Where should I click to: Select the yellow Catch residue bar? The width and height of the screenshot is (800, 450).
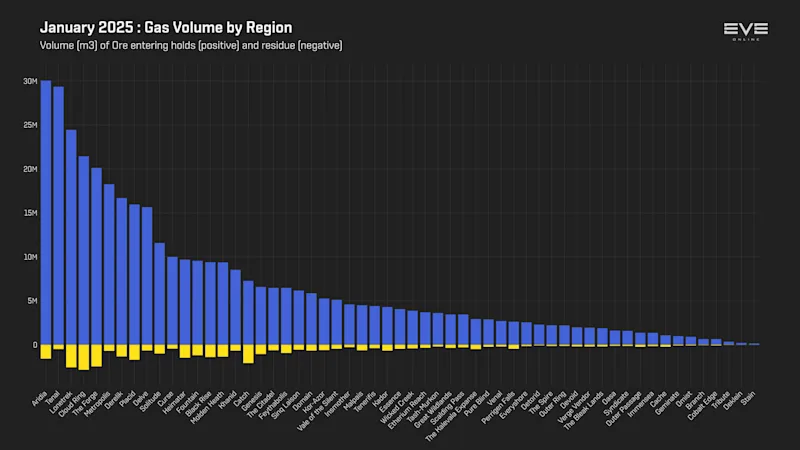pyautogui.click(x=248, y=354)
